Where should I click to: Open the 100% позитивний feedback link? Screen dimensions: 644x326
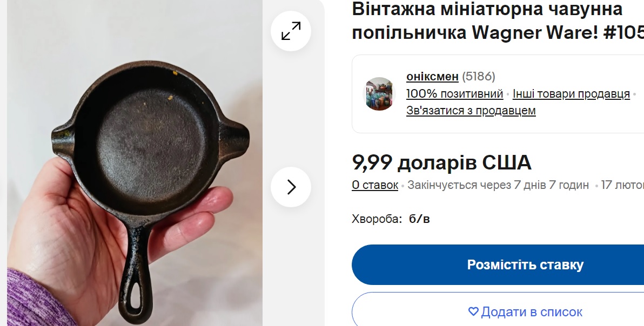[x=455, y=94]
